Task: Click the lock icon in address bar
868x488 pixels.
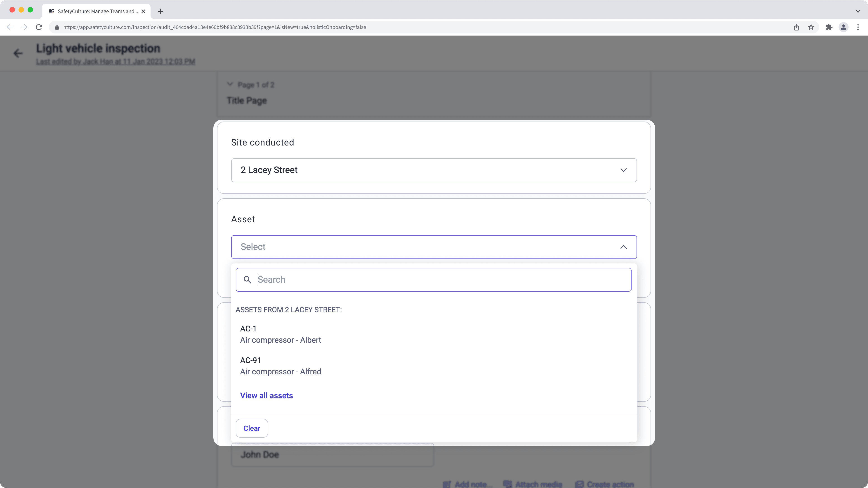Action: (57, 27)
